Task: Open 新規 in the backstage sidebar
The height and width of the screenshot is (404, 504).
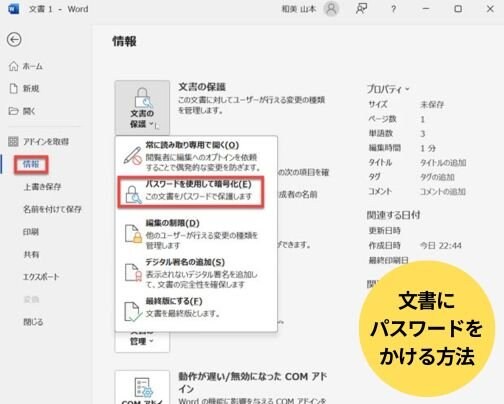Action: (x=24, y=88)
